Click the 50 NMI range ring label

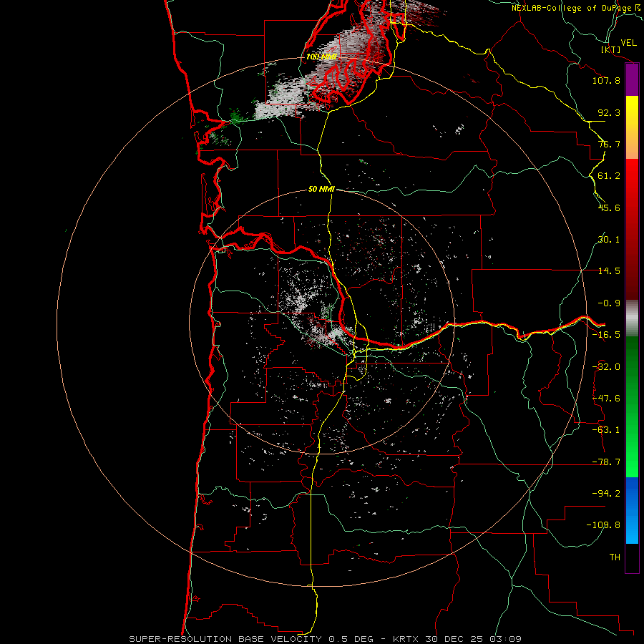pos(321,190)
